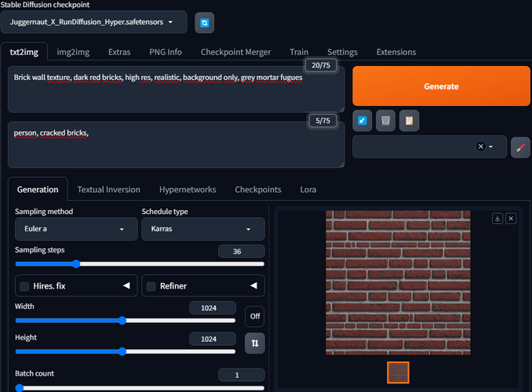
Task: Close the generated image preview
Action: 511,219
